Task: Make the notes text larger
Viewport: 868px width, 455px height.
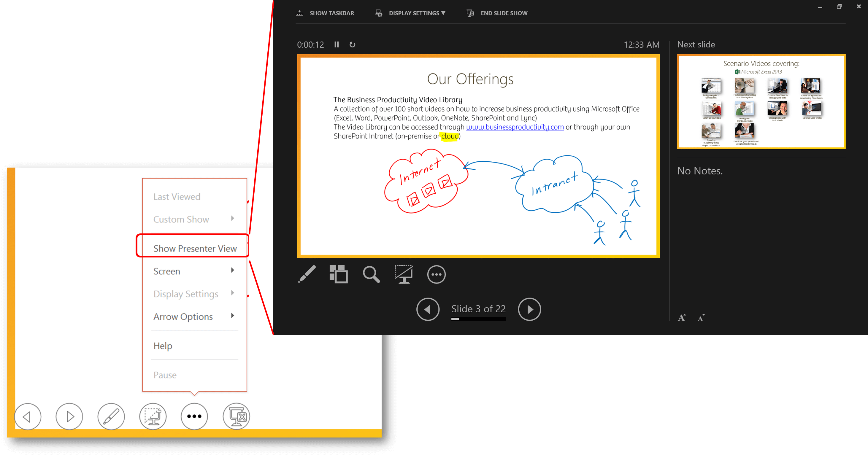Action: coord(682,318)
